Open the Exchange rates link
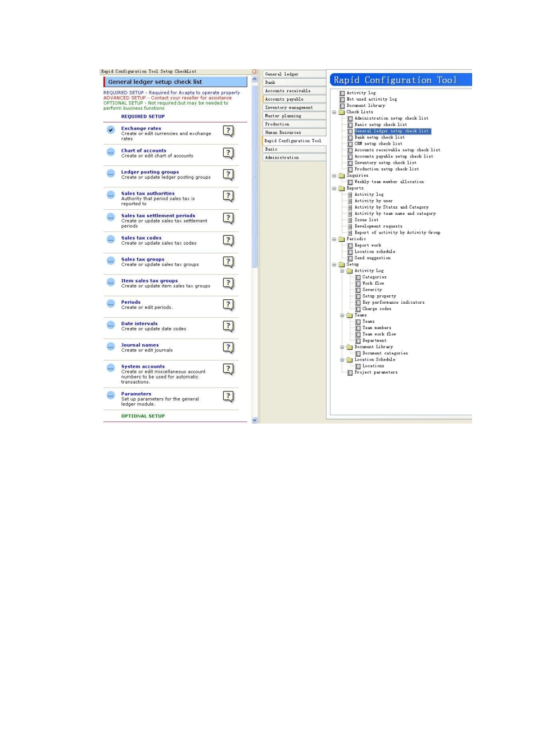This screenshot has height=756, width=534. tap(141, 128)
